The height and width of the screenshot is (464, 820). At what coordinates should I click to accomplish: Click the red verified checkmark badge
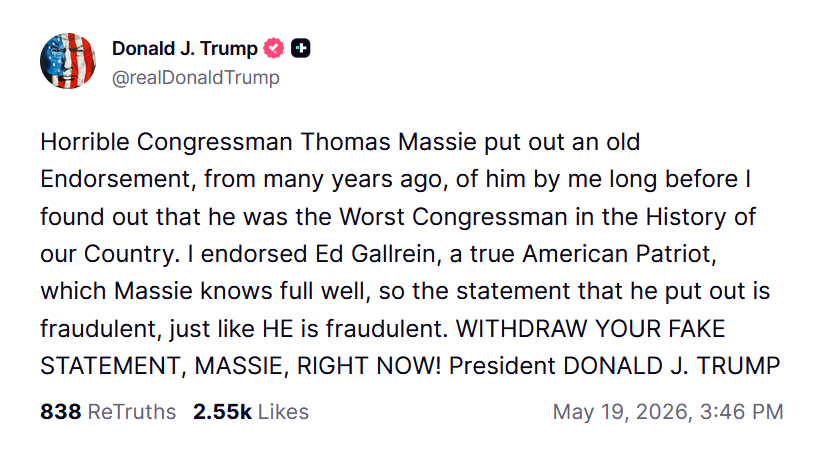(x=274, y=48)
